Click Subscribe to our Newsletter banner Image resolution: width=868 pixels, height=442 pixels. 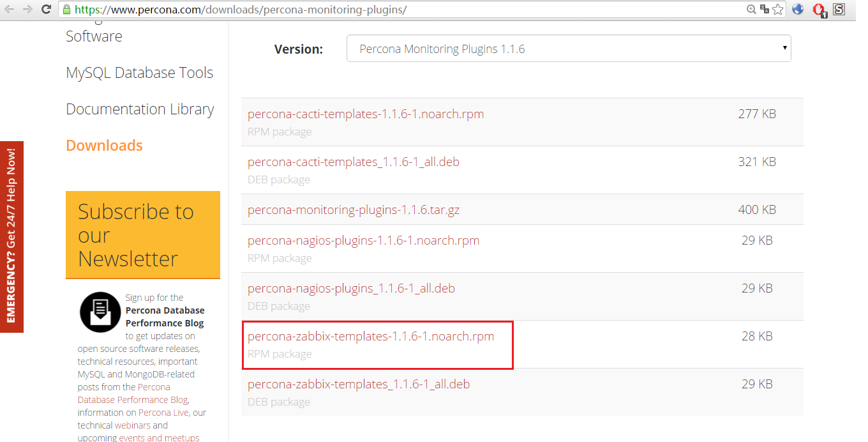click(x=143, y=235)
